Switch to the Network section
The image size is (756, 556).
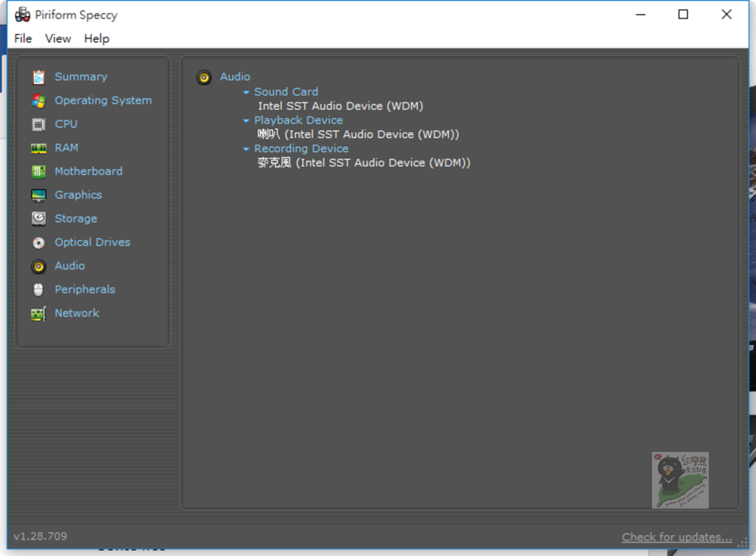tap(77, 313)
